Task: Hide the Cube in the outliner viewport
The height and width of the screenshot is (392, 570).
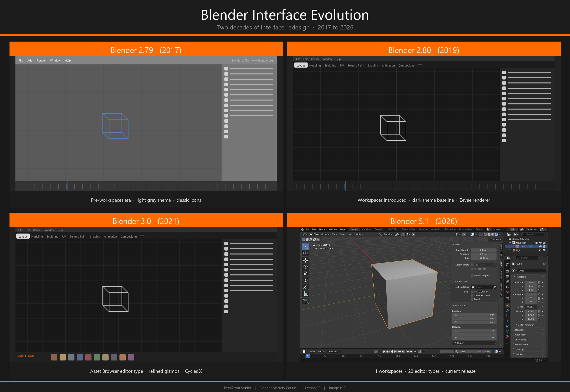Action: [540, 246]
